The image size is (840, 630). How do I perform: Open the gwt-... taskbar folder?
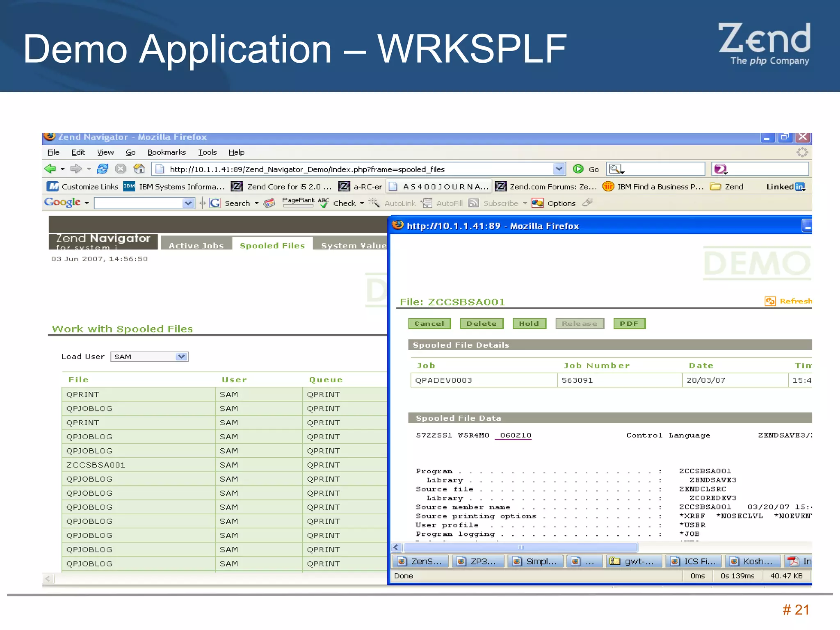(x=634, y=561)
